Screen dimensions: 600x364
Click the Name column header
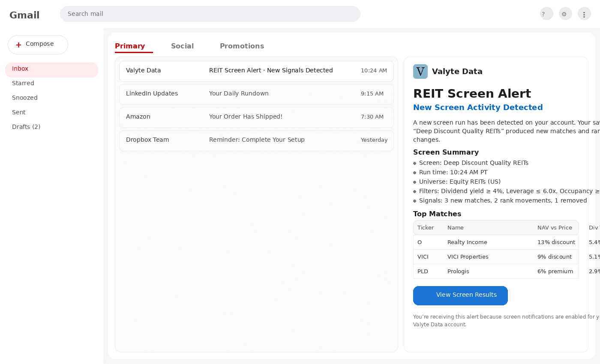(456, 227)
